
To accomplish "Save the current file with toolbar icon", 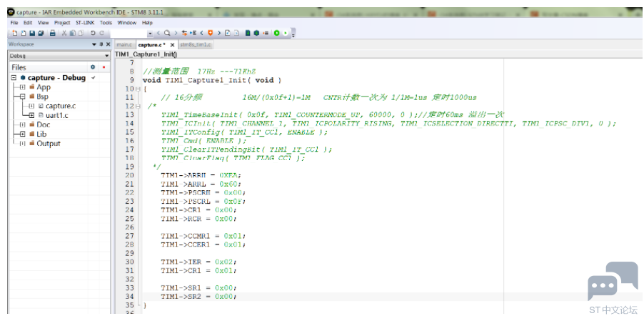I will (x=32, y=33).
